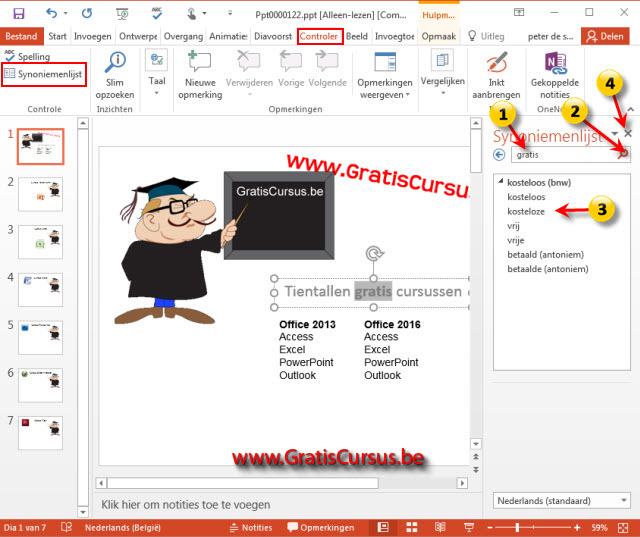
Task: Fit slide to current window icon
Action: click(x=623, y=527)
